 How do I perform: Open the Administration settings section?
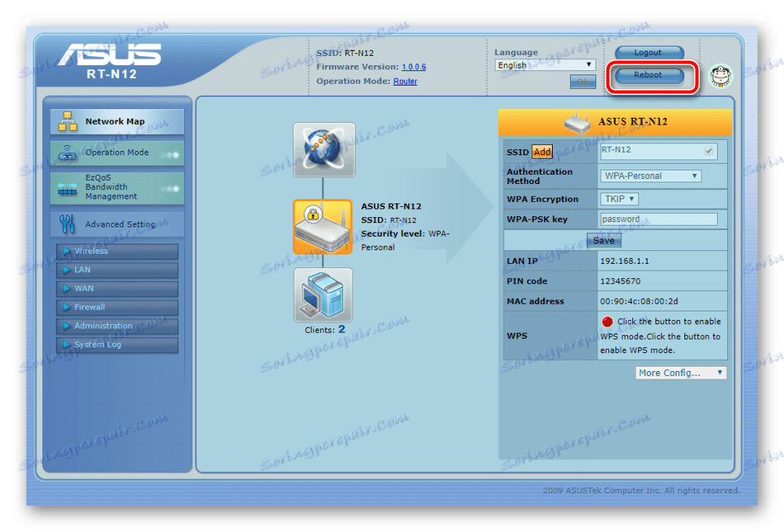tap(117, 326)
